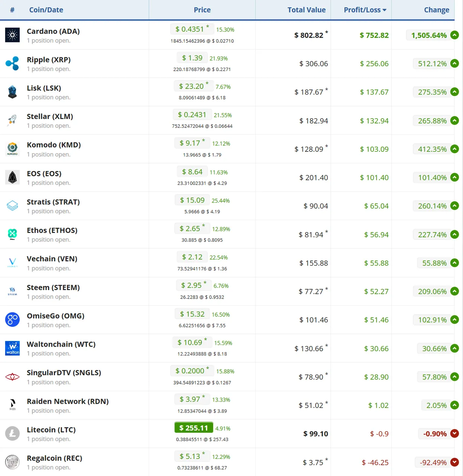
Task: Click the 0.38845511 @ $ 257.43 position detail
Action: coord(202,440)
